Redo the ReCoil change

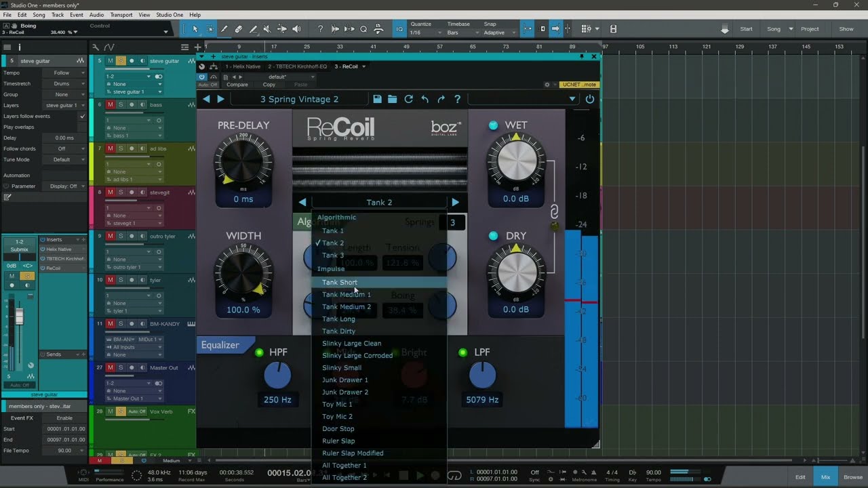coord(441,99)
